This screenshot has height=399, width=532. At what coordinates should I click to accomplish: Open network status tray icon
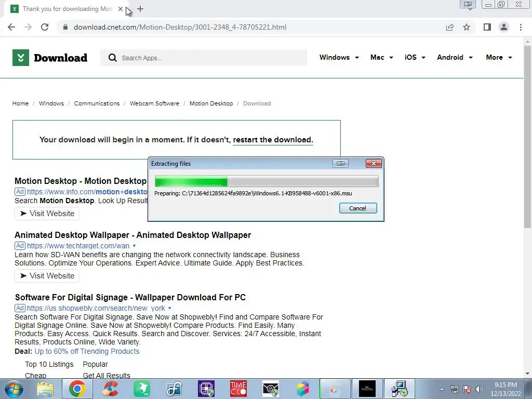[x=454, y=389]
